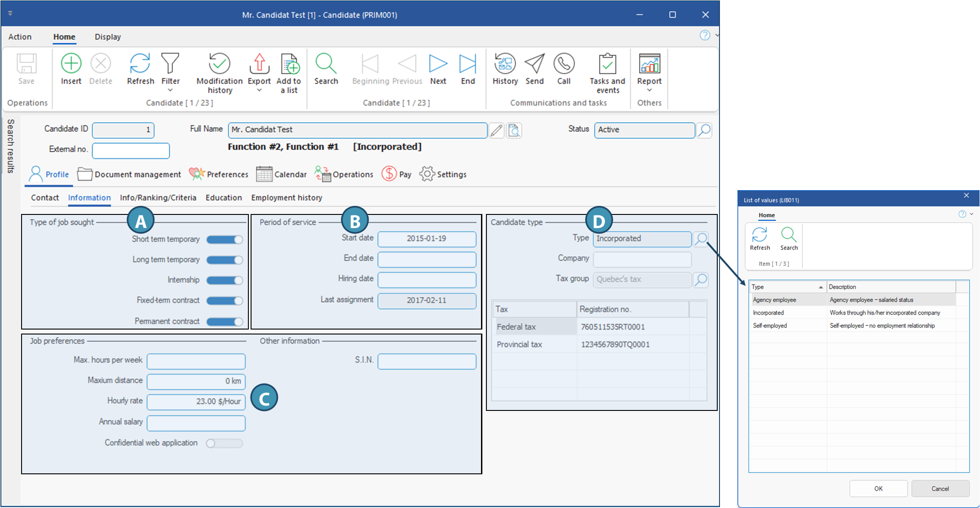
Task: Expand the Export dropdown arrow
Action: [259, 90]
